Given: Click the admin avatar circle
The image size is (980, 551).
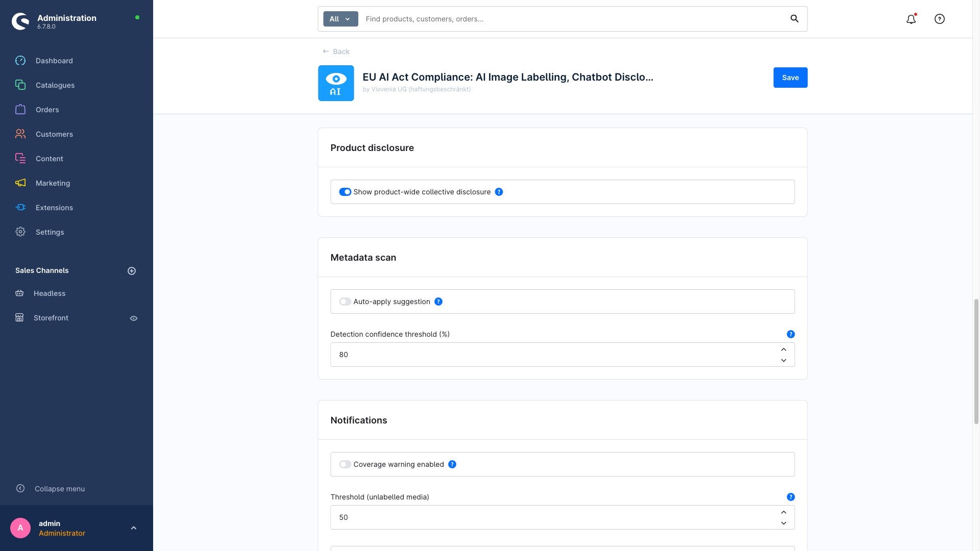Looking at the screenshot, I should [x=20, y=528].
